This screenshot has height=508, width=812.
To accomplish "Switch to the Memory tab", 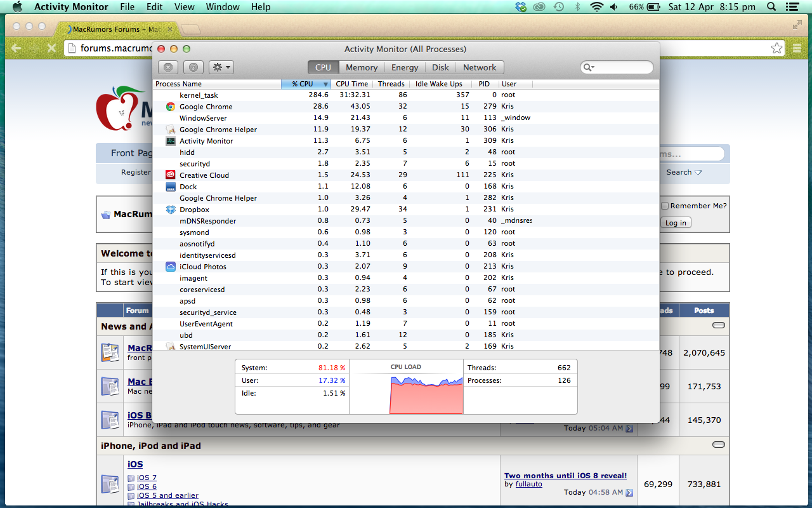I will [362, 67].
